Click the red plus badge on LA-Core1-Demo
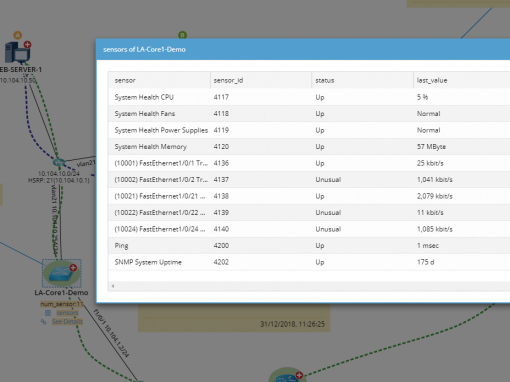Image resolution: width=510 pixels, height=382 pixels. 73,267
